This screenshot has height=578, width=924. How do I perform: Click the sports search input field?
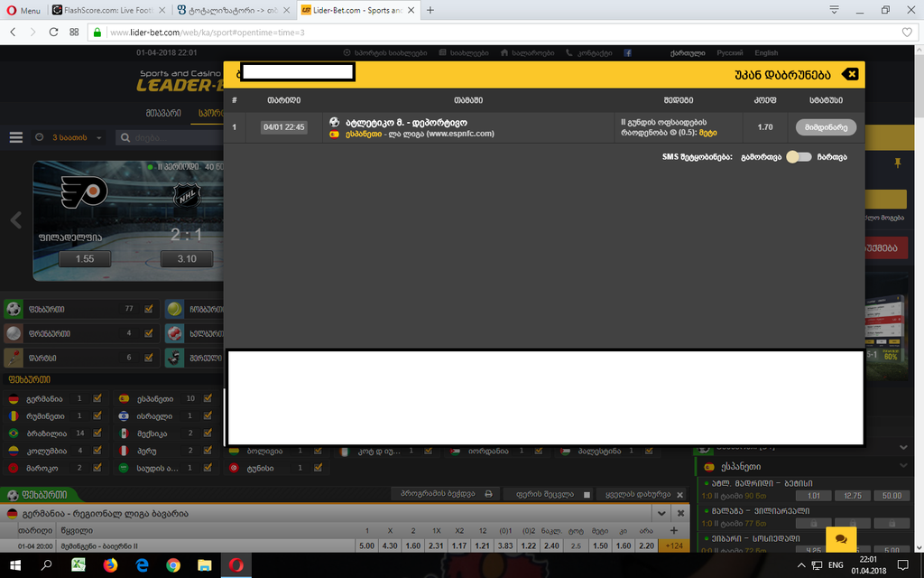171,137
